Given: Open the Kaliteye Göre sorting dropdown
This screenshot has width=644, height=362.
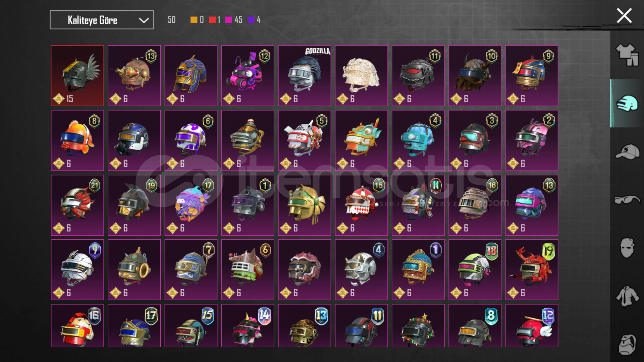Looking at the screenshot, I should point(102,20).
